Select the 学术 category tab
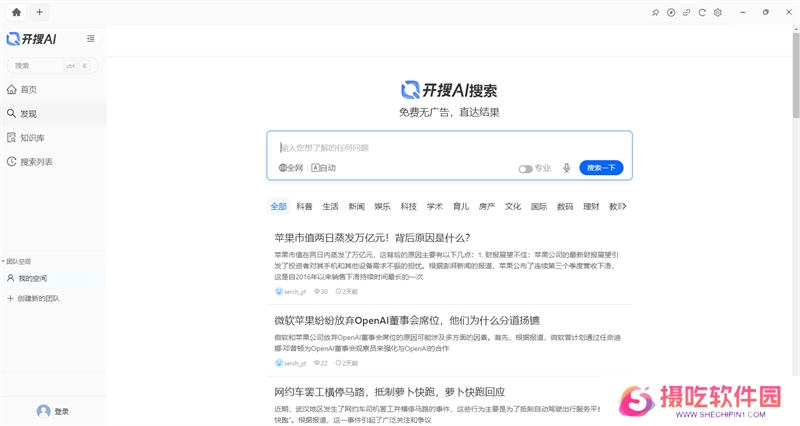The height and width of the screenshot is (426, 800). [435, 206]
